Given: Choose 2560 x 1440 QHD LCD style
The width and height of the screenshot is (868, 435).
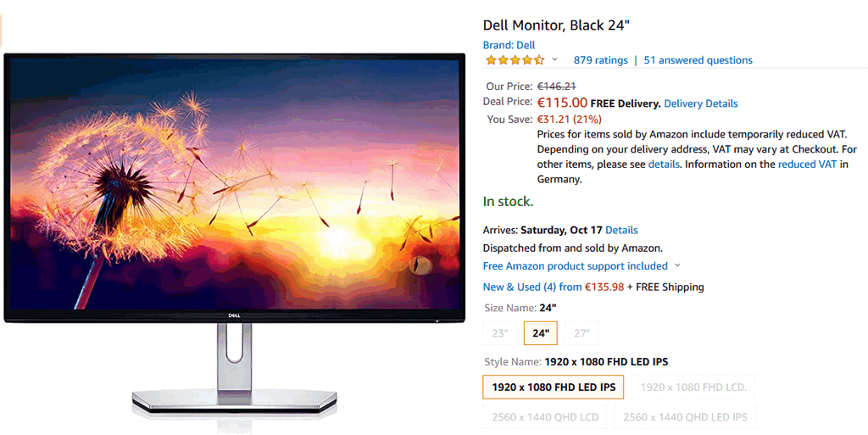Looking at the screenshot, I should [545, 417].
